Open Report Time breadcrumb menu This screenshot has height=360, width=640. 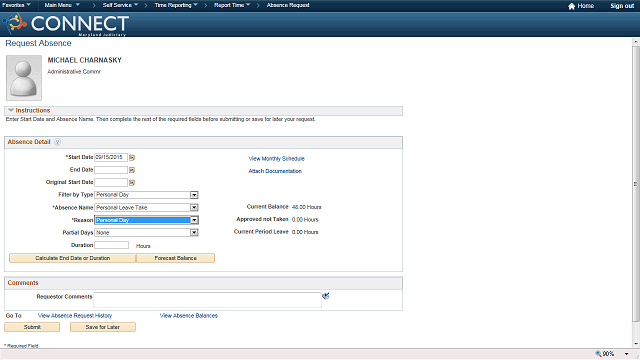click(232, 5)
